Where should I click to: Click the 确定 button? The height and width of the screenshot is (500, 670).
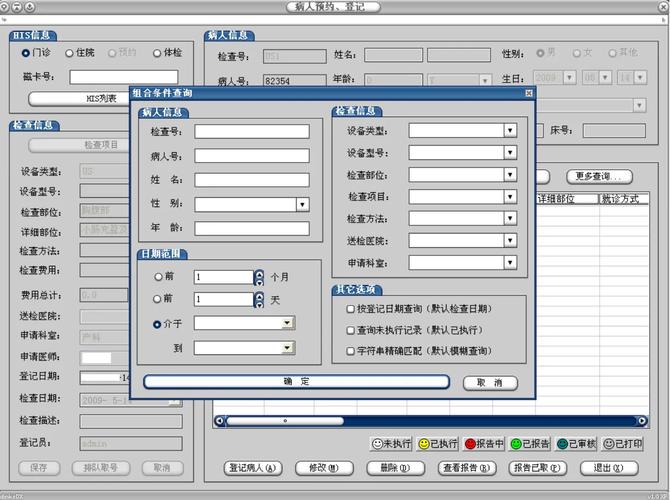click(297, 382)
